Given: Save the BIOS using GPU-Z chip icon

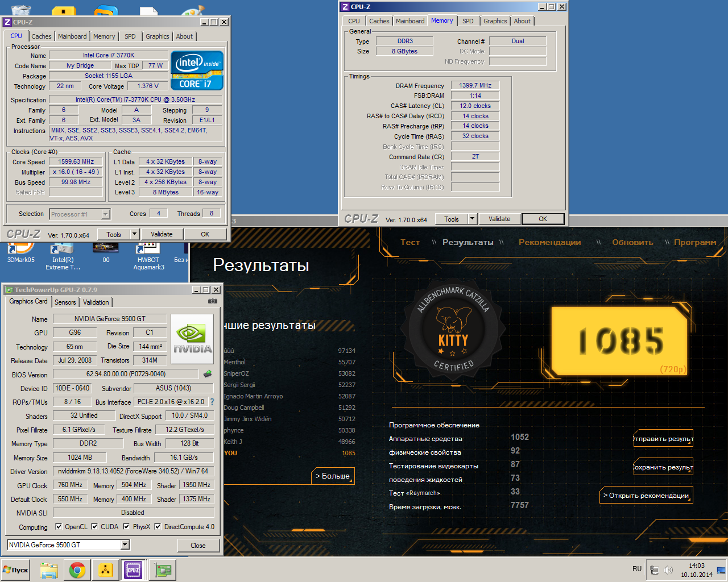Looking at the screenshot, I should pyautogui.click(x=208, y=374).
